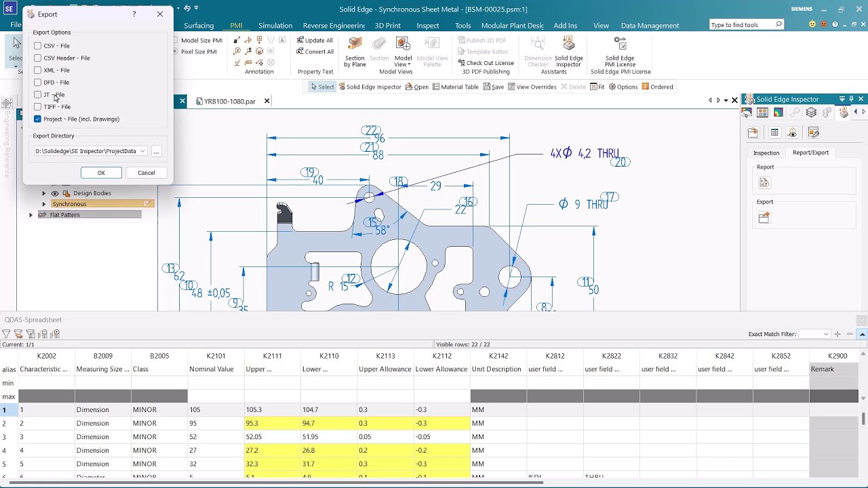Image resolution: width=868 pixels, height=488 pixels.
Task: Open Export dialog help question mark
Action: (134, 14)
